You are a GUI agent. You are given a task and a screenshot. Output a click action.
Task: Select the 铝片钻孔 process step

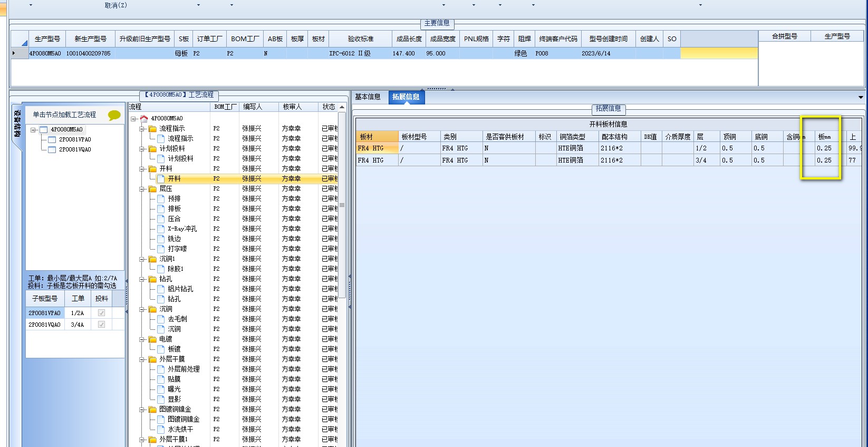coord(180,289)
